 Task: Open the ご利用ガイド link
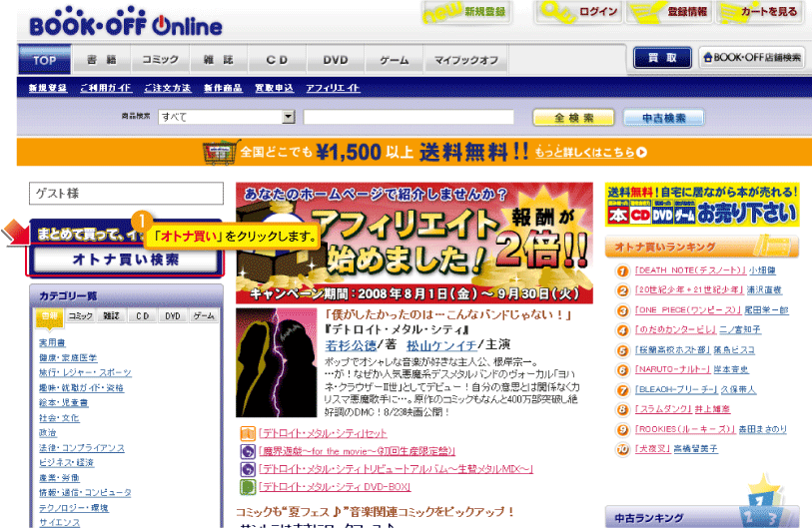point(106,88)
